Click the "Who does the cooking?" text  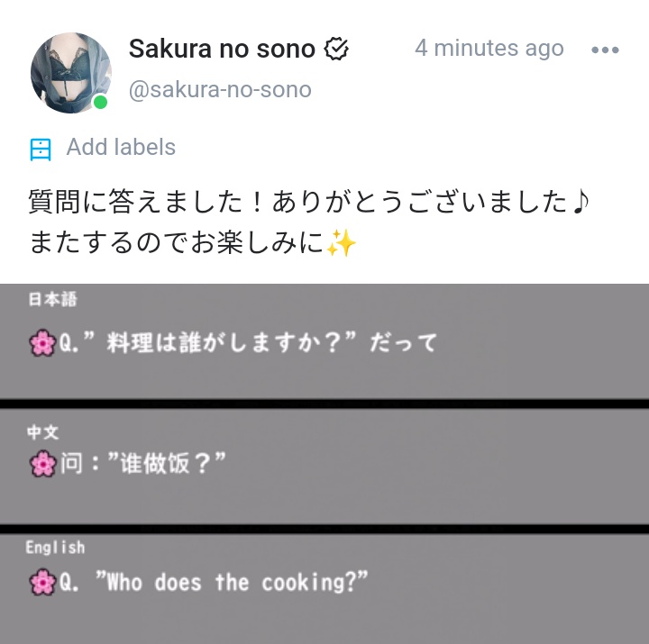coord(232,582)
